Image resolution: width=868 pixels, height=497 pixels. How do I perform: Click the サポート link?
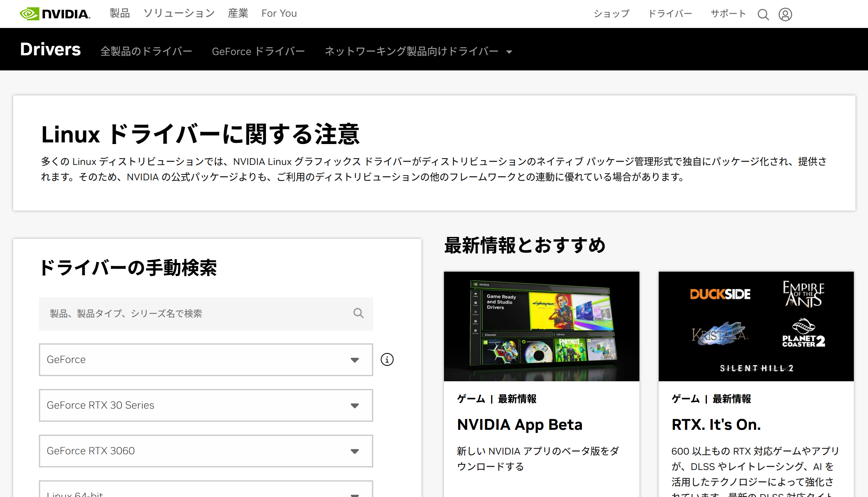tap(728, 14)
